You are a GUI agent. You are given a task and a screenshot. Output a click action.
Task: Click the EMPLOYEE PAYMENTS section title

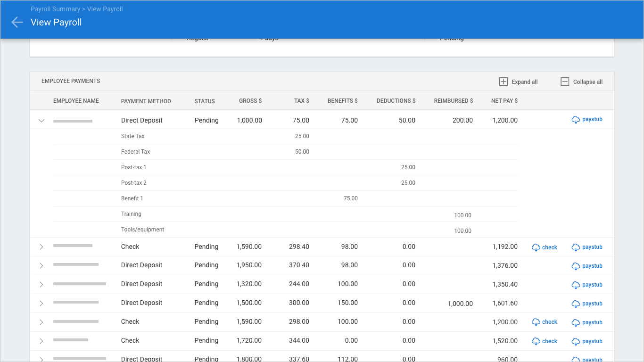71,81
